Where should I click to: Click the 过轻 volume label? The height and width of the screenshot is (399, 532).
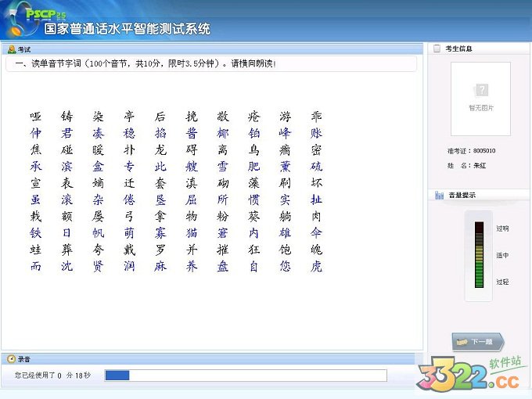click(502, 282)
